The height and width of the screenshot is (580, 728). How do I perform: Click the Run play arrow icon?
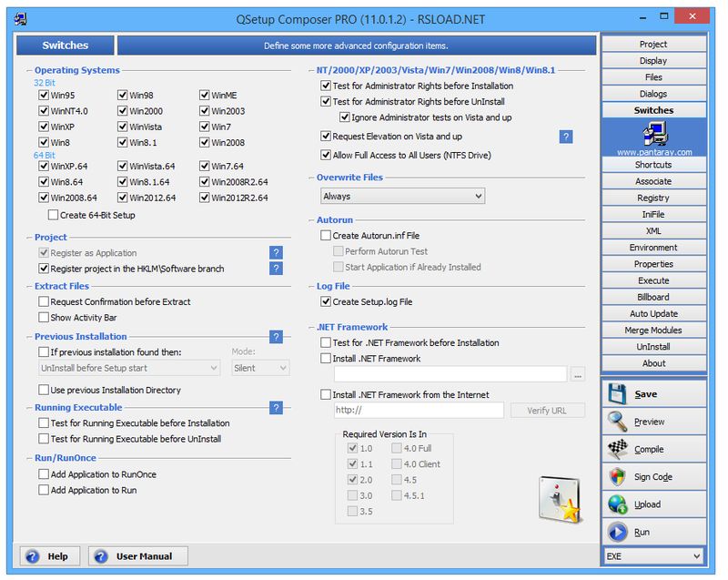(618, 532)
